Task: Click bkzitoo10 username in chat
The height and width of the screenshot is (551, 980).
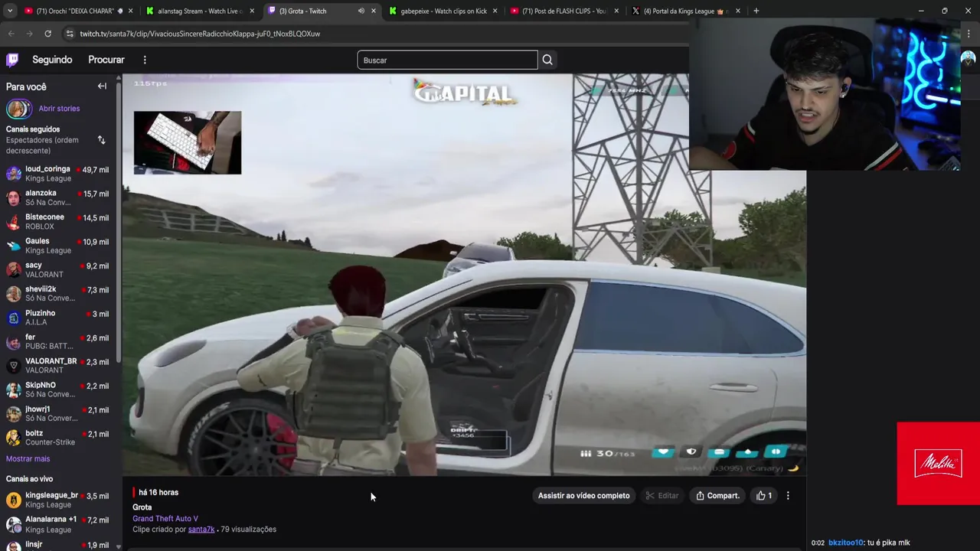Action: pyautogui.click(x=845, y=543)
